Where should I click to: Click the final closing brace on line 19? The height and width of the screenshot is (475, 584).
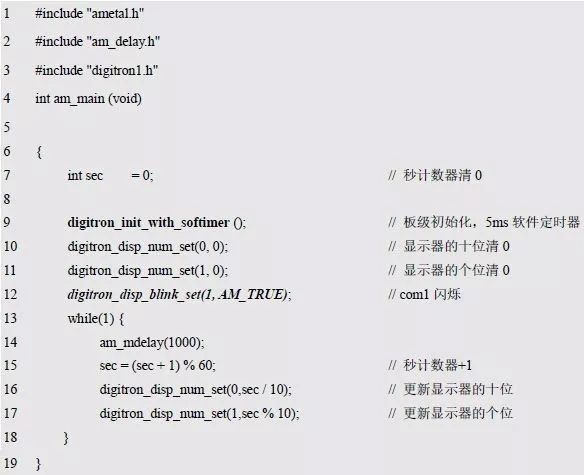(x=39, y=464)
